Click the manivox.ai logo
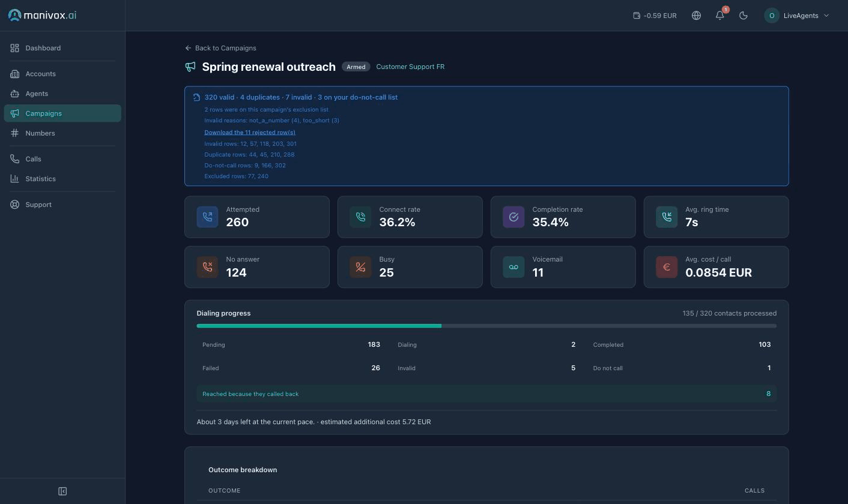This screenshot has height=504, width=848. 42,15
